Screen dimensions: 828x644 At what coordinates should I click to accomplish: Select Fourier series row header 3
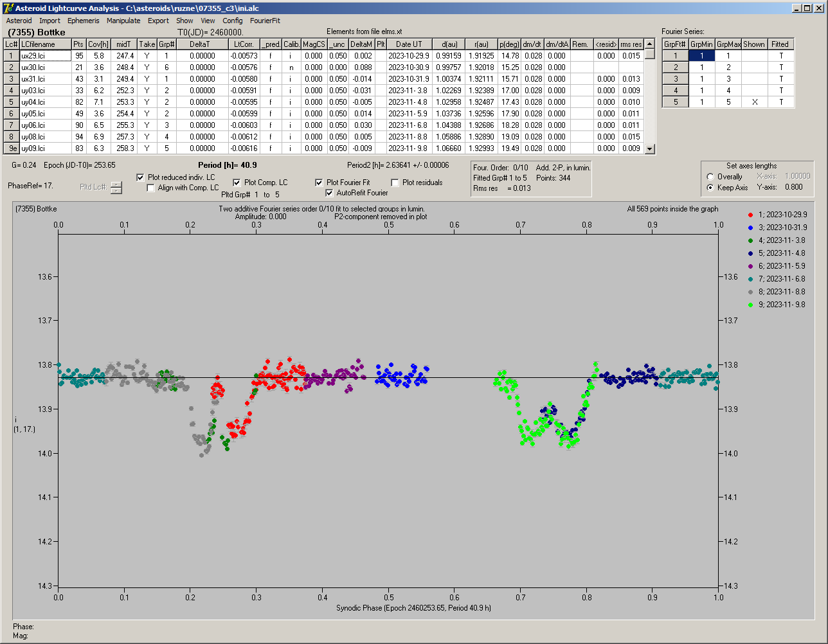click(x=676, y=79)
